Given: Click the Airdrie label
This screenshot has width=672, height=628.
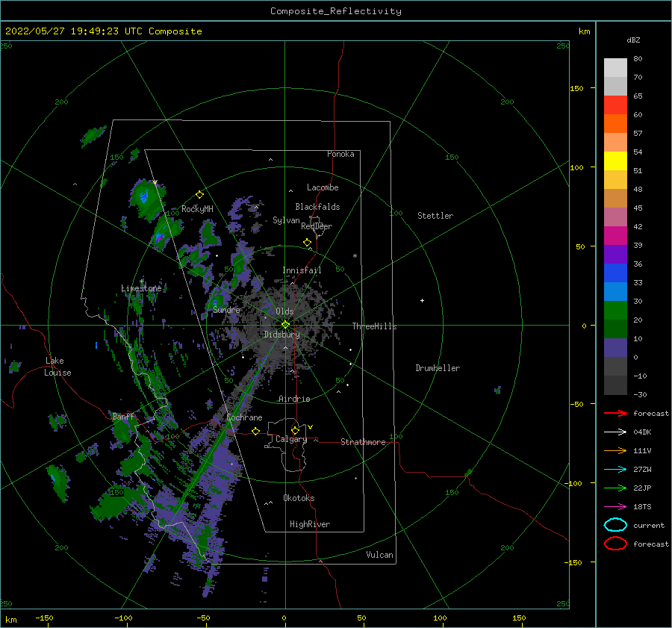Looking at the screenshot, I should click(294, 399).
